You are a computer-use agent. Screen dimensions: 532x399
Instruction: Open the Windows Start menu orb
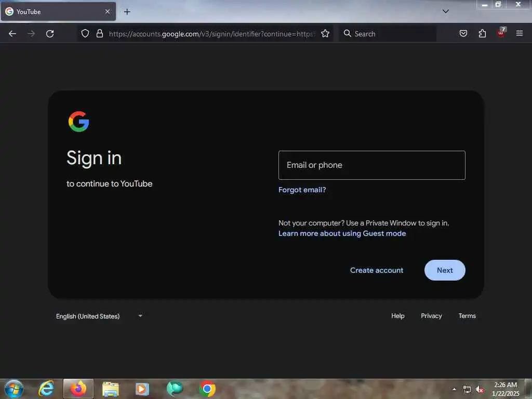14,389
